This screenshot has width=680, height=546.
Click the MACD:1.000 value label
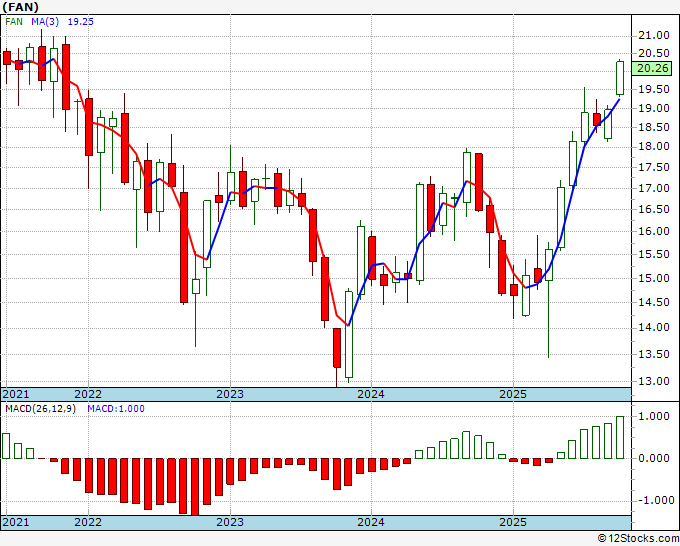(x=116, y=409)
